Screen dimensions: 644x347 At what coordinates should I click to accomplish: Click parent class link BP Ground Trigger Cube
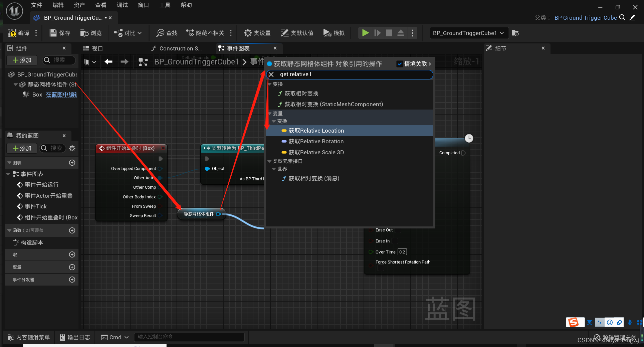pyautogui.click(x=586, y=18)
